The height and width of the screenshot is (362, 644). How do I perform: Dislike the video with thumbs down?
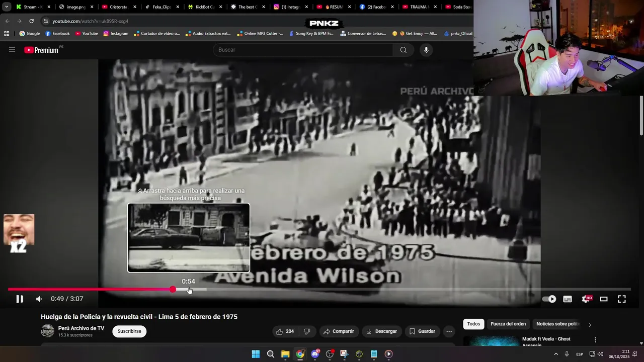[307, 331]
